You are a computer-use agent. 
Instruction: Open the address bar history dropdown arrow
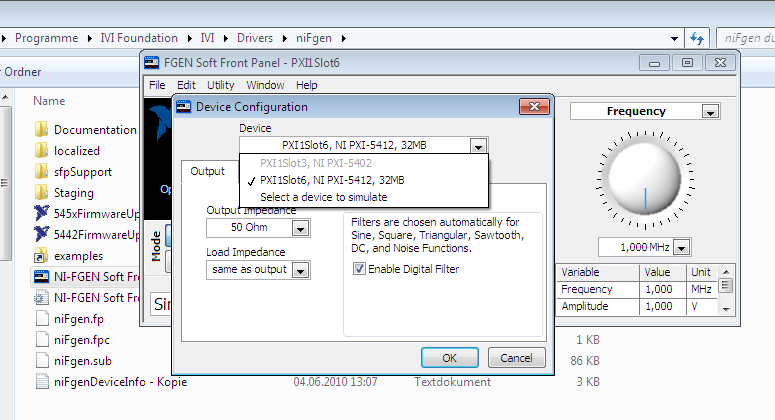coord(674,39)
